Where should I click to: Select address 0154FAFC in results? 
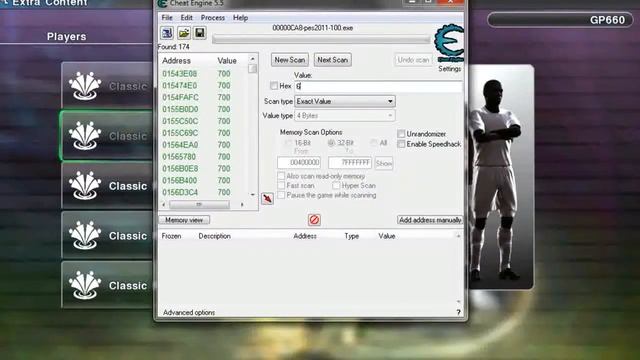pyautogui.click(x=180, y=97)
